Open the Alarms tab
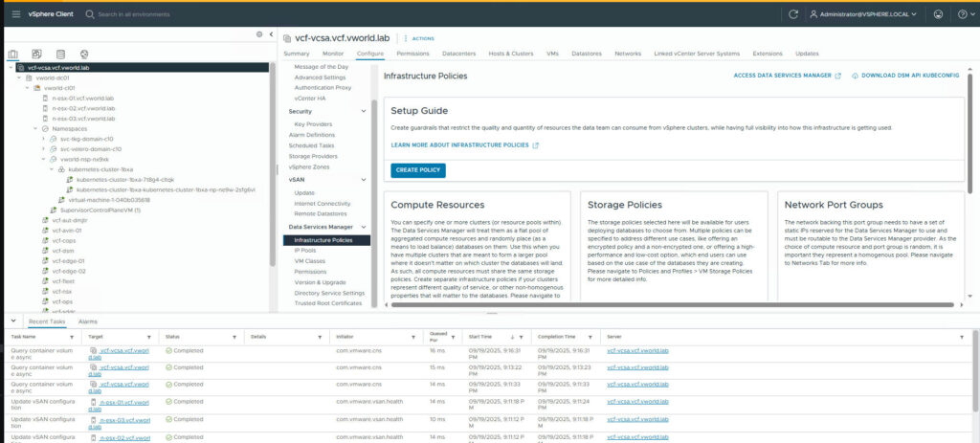 (88, 321)
